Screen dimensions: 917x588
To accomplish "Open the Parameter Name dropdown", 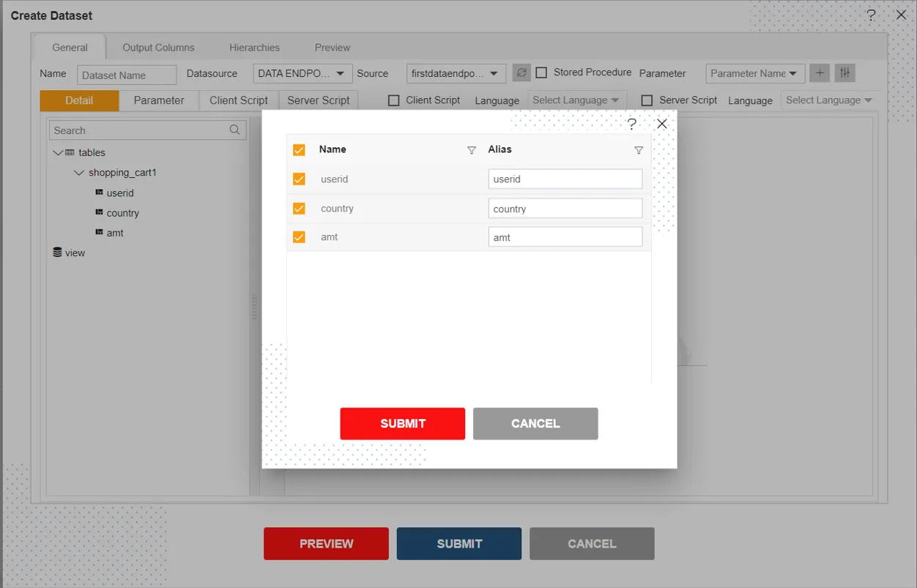I will (x=755, y=73).
